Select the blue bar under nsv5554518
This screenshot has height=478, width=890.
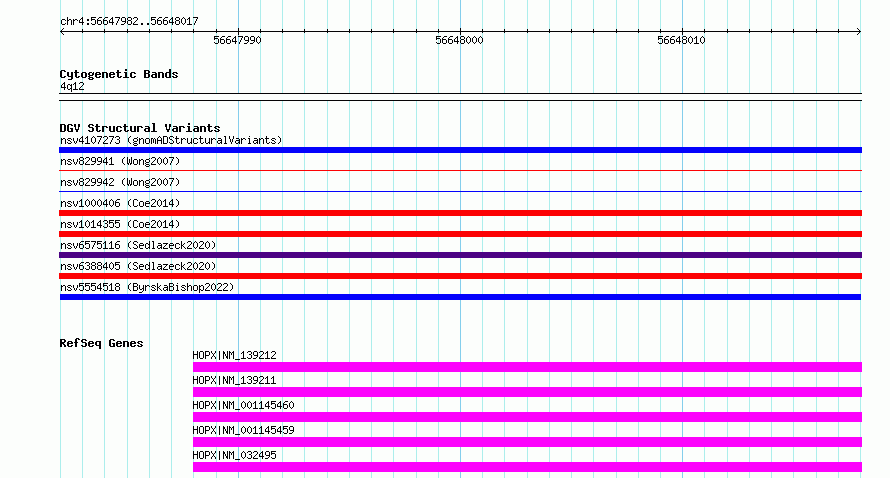click(460, 297)
